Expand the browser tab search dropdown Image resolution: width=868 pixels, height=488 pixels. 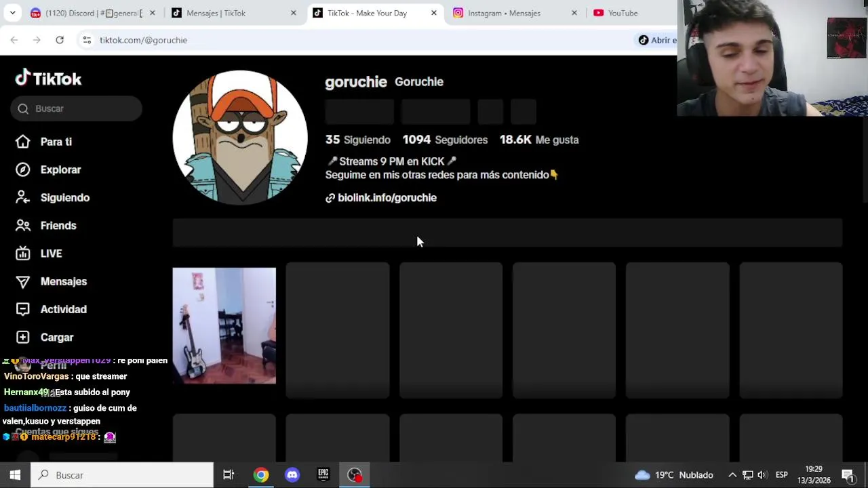pos(12,13)
